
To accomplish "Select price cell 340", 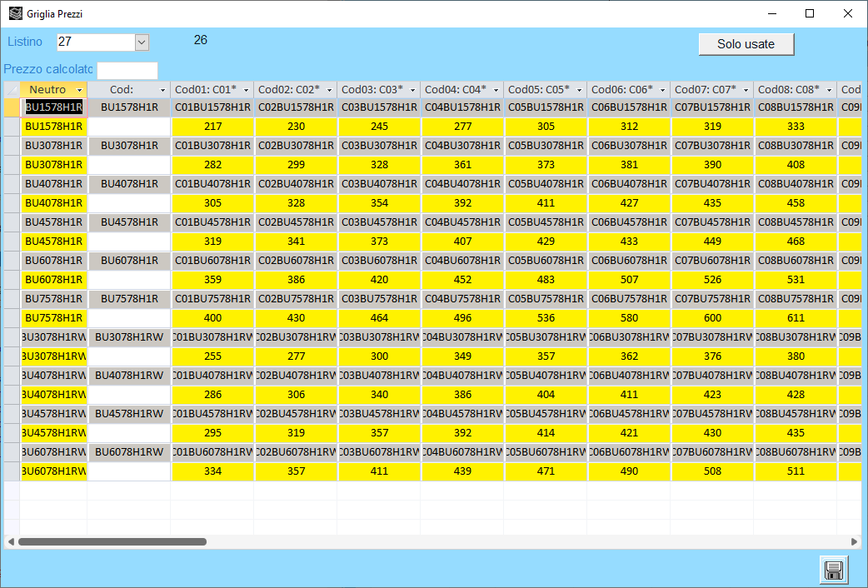I will coord(379,394).
